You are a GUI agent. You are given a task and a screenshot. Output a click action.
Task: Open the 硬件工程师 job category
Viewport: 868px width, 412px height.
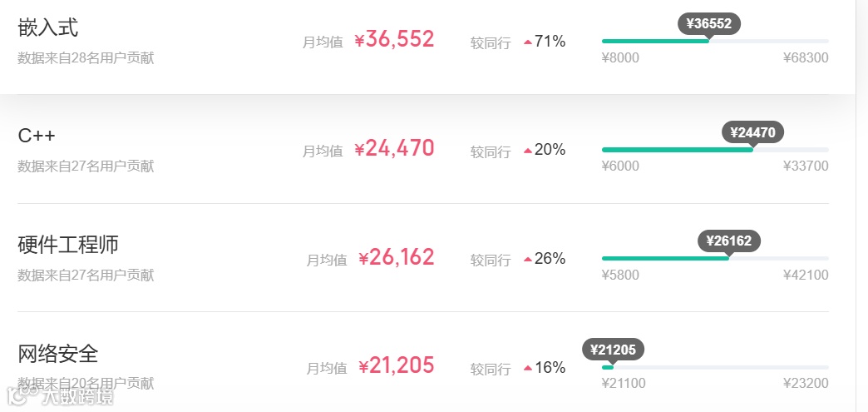(x=68, y=245)
